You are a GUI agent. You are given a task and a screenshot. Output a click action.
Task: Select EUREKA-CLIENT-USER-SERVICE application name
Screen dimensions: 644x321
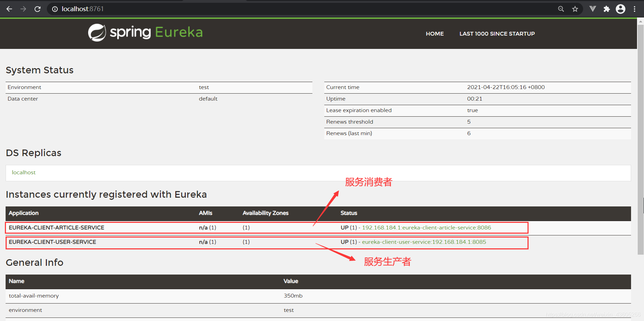click(52, 242)
